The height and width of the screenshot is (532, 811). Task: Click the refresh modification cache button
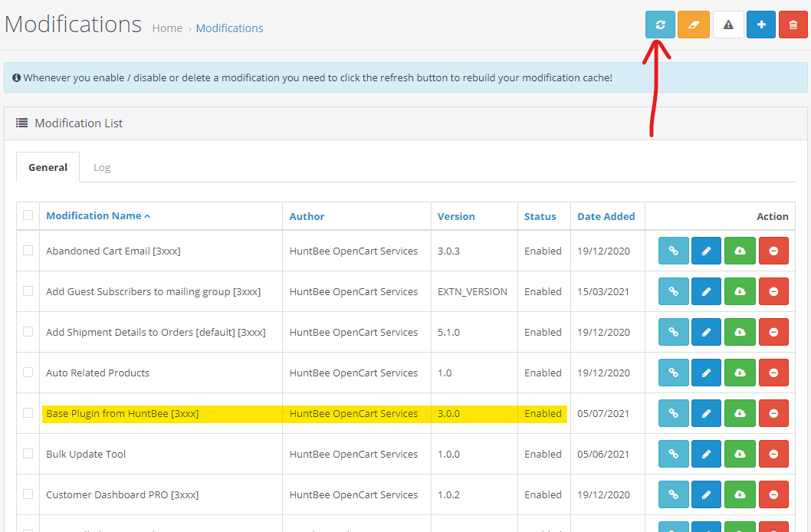coord(660,25)
